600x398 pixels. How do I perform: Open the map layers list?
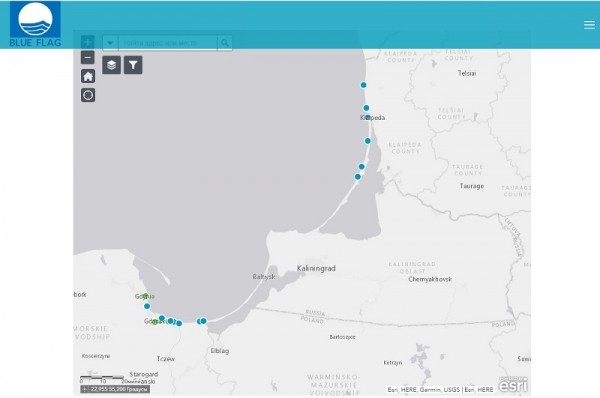pyautogui.click(x=111, y=65)
